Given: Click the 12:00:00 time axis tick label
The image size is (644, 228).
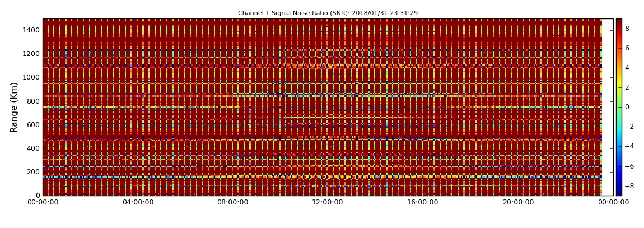Looking at the screenshot, I should pos(328,202).
